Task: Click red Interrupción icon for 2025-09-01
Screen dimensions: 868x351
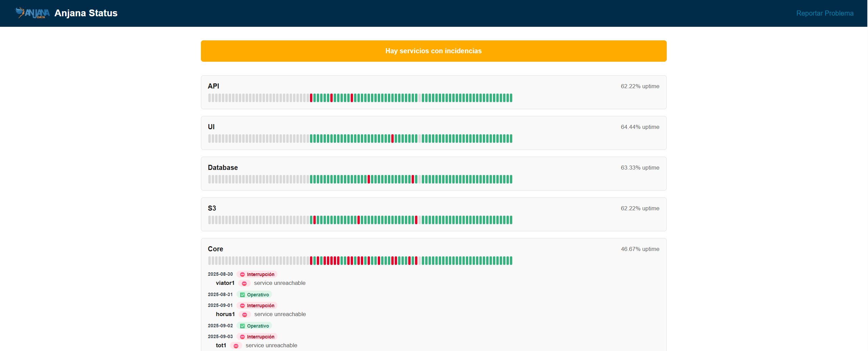Action: coord(242,306)
